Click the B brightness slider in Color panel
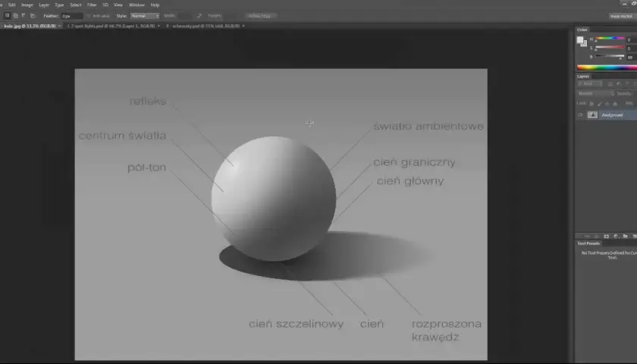The image size is (637, 364). (x=610, y=56)
